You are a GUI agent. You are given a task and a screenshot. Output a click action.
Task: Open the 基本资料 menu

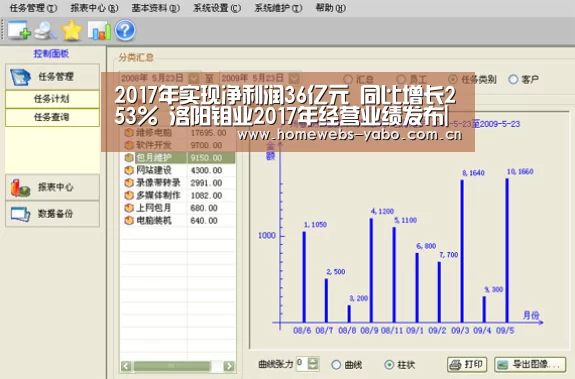[x=155, y=8]
